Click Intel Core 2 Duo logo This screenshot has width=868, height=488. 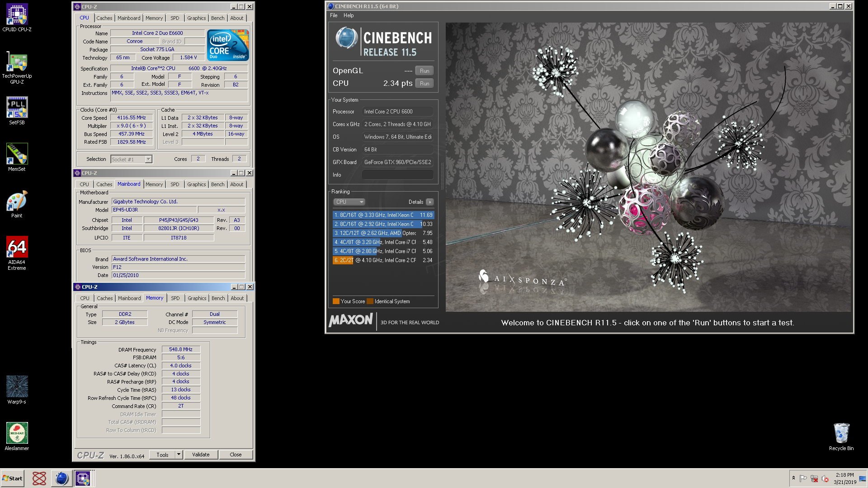228,45
